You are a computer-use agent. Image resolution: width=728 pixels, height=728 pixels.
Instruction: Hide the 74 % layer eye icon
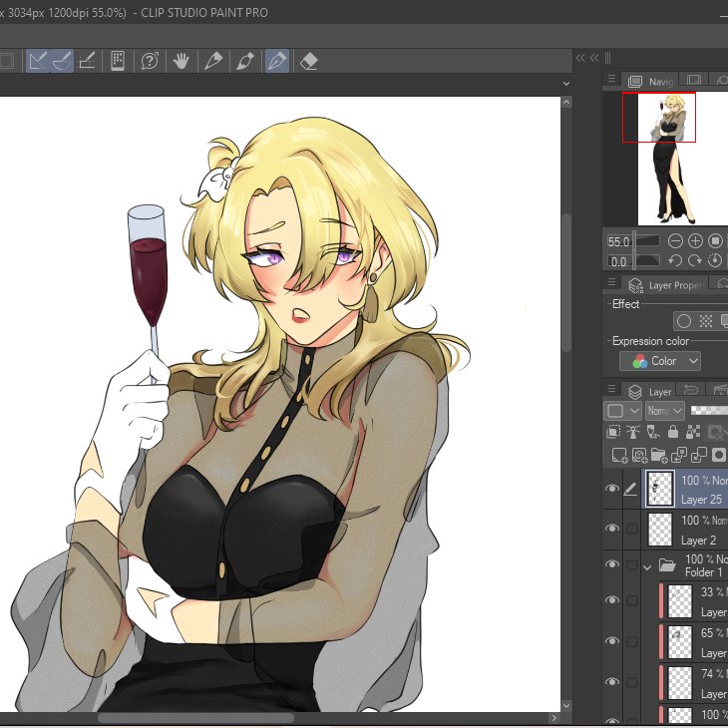pyautogui.click(x=612, y=681)
